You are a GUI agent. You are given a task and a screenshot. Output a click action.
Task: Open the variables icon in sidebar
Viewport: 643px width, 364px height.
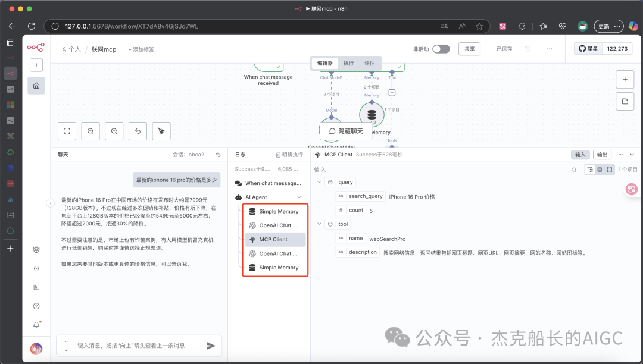coord(36,269)
